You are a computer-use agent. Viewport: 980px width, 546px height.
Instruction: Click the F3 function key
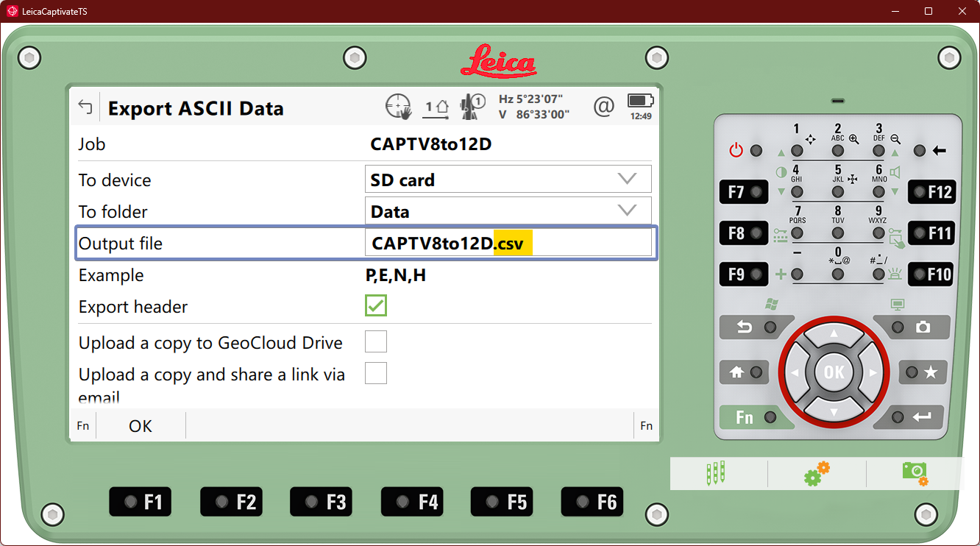coord(322,502)
